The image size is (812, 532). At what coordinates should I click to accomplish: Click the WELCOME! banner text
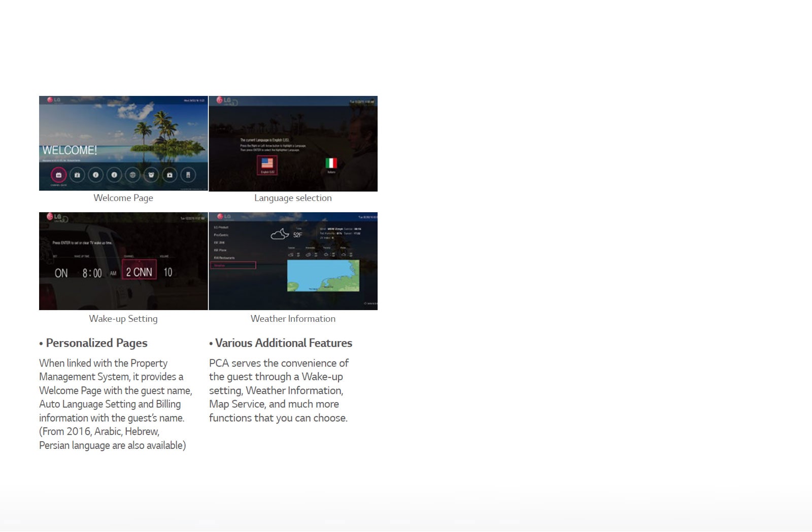tap(70, 150)
